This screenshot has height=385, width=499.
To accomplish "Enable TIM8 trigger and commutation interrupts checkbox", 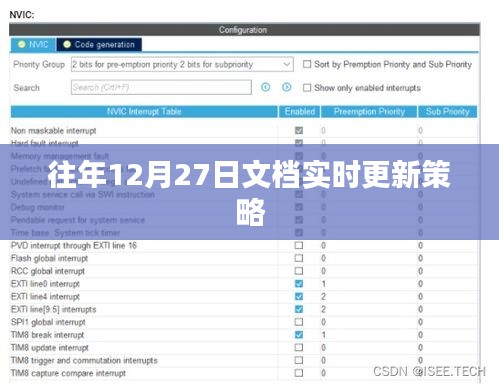I will [299, 360].
